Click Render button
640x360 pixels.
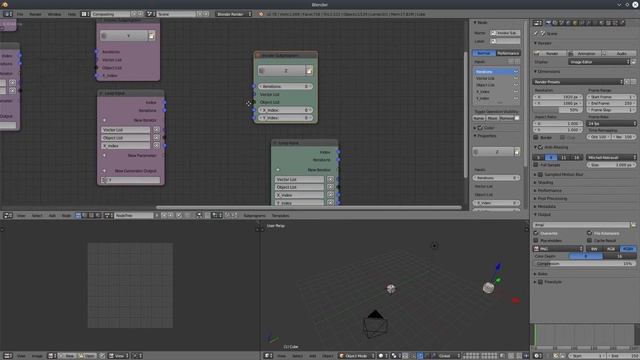tap(549, 53)
